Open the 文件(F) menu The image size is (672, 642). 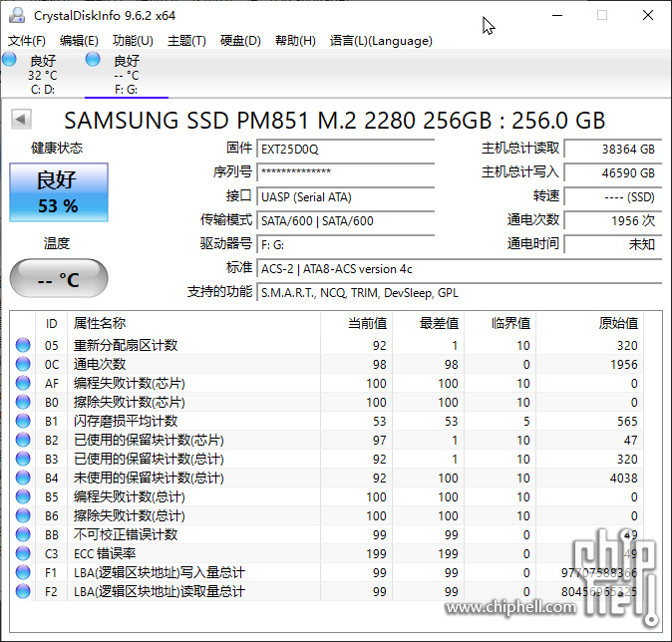(x=27, y=41)
